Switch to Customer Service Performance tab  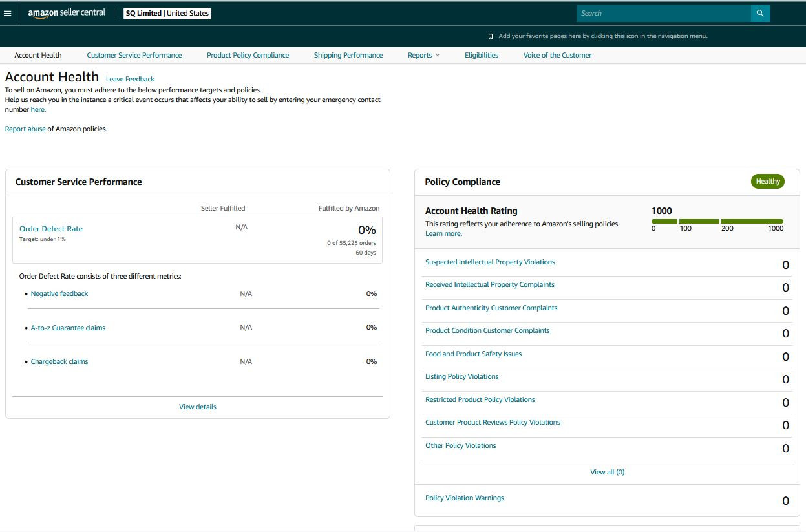[134, 55]
